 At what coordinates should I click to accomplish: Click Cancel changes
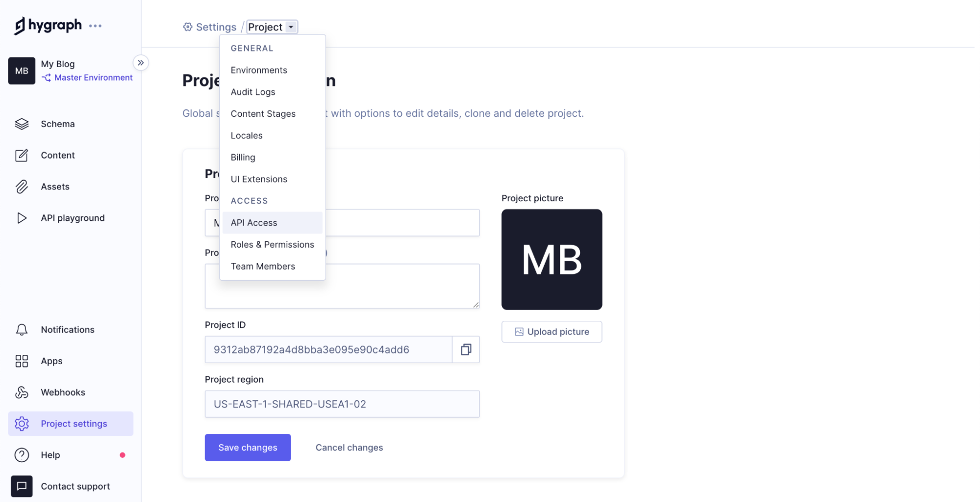pyautogui.click(x=349, y=448)
